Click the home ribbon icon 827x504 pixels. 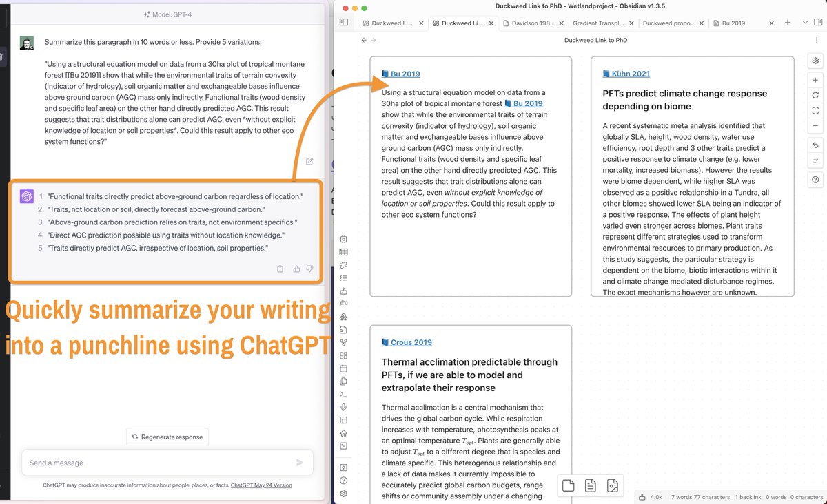click(x=344, y=433)
